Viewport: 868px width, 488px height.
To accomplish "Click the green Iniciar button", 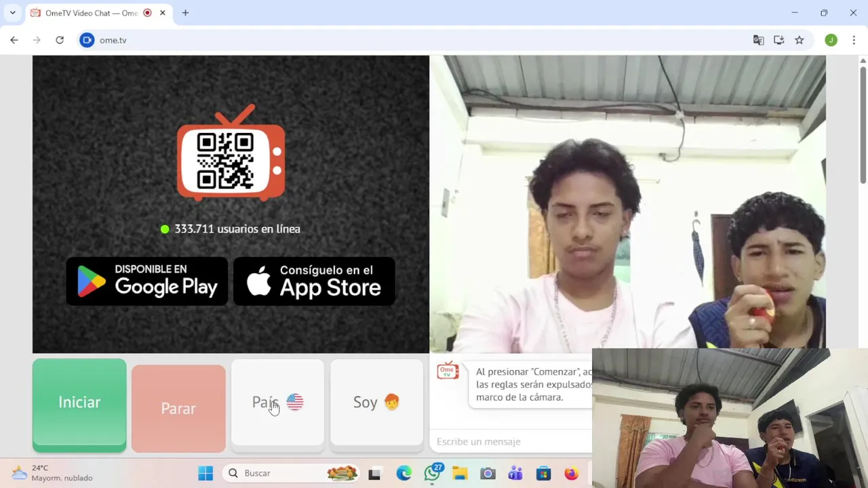I will [x=79, y=405].
